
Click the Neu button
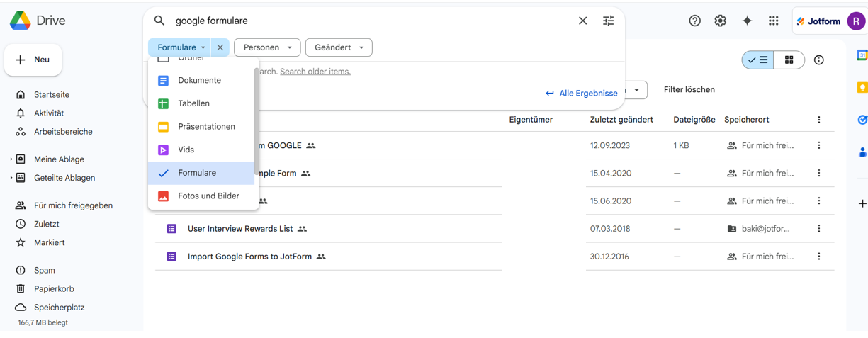[33, 60]
